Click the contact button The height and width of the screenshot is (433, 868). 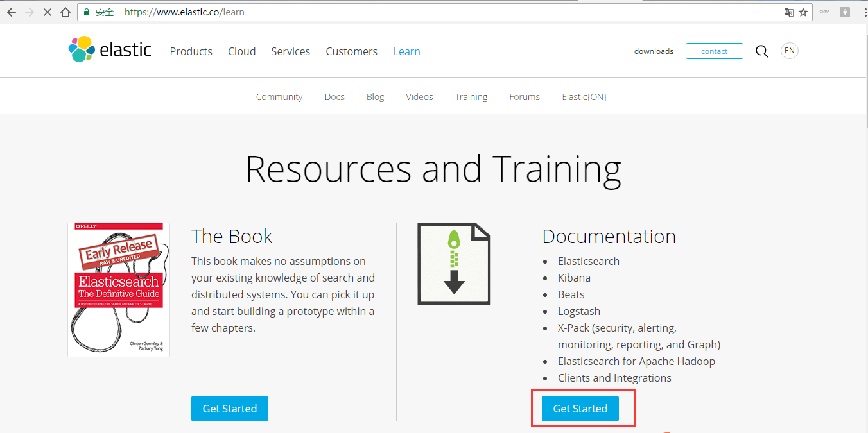tap(714, 51)
